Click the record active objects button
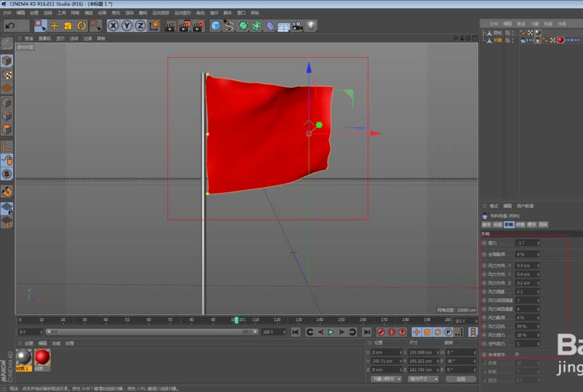The height and width of the screenshot is (392, 583). [x=381, y=332]
